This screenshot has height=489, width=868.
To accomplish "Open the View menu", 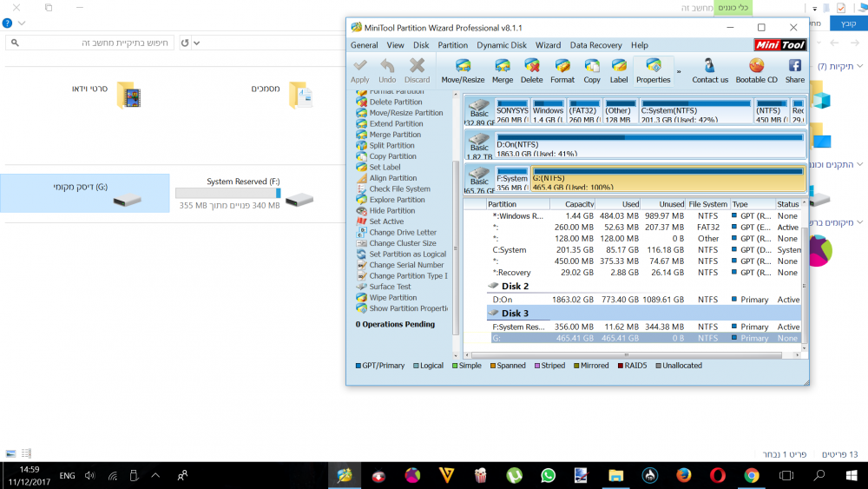I will 395,45.
